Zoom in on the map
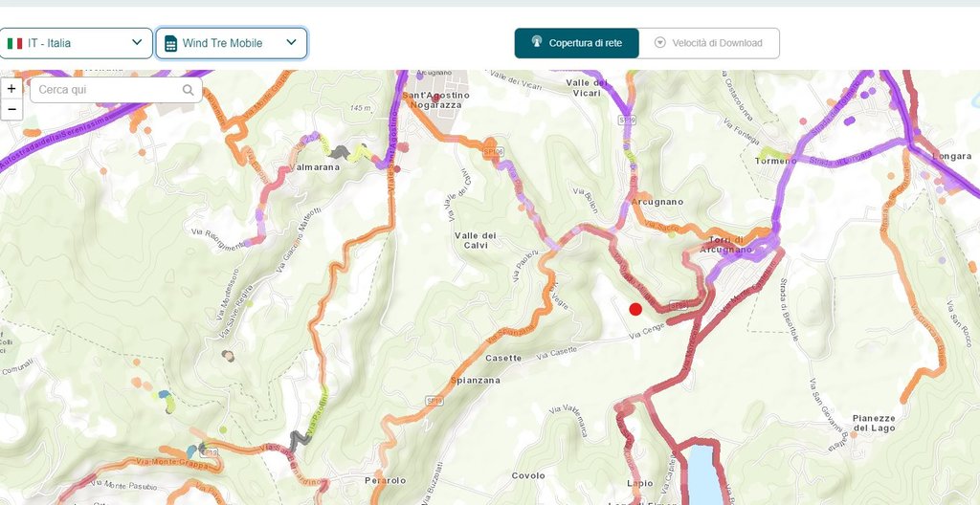 (11, 88)
